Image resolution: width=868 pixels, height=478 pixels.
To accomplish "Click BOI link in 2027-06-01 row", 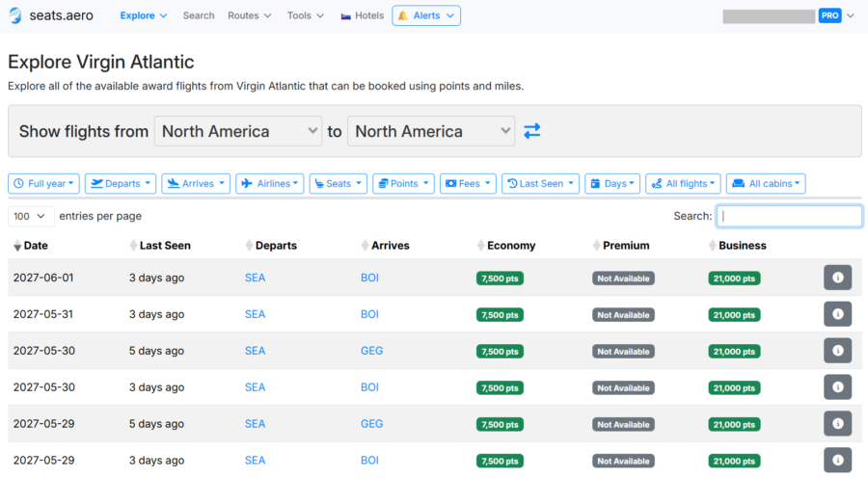I will pos(369,278).
